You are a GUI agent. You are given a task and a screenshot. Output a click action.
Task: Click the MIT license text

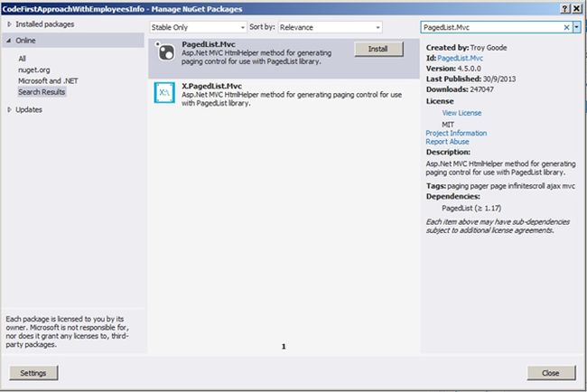click(448, 125)
